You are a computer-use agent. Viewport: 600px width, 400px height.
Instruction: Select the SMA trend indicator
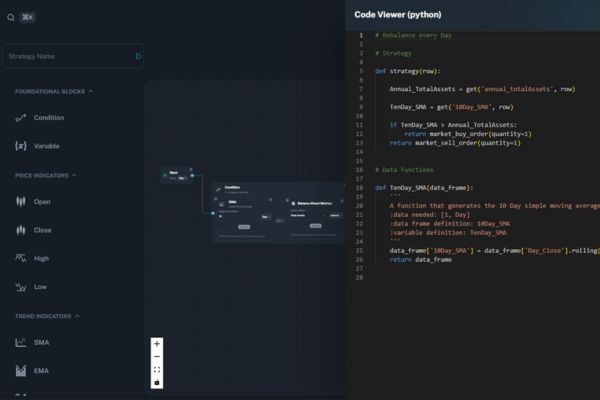pyautogui.click(x=41, y=343)
